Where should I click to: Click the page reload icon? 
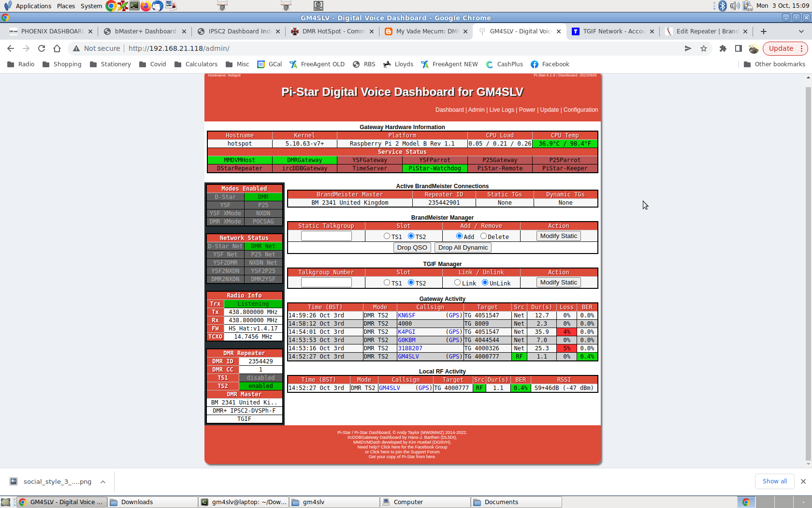pos(41,48)
